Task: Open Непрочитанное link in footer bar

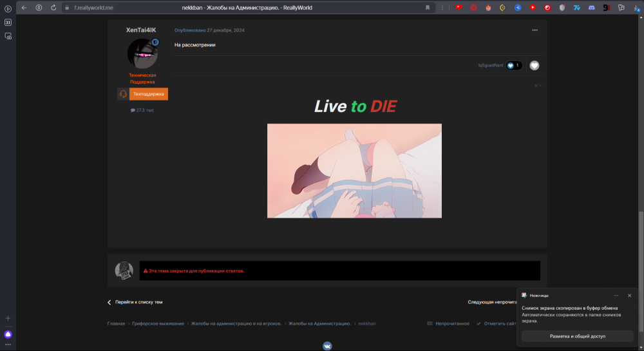Action: point(448,323)
